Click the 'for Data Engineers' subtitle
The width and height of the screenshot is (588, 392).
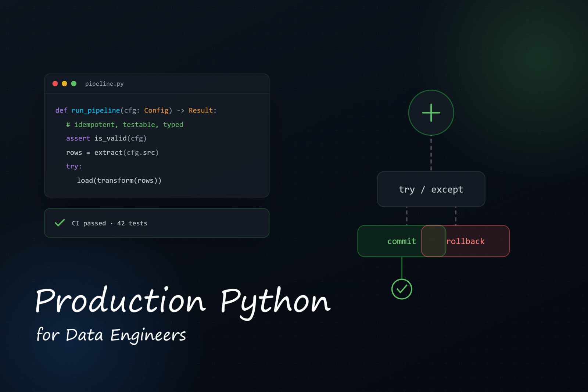coord(111,335)
